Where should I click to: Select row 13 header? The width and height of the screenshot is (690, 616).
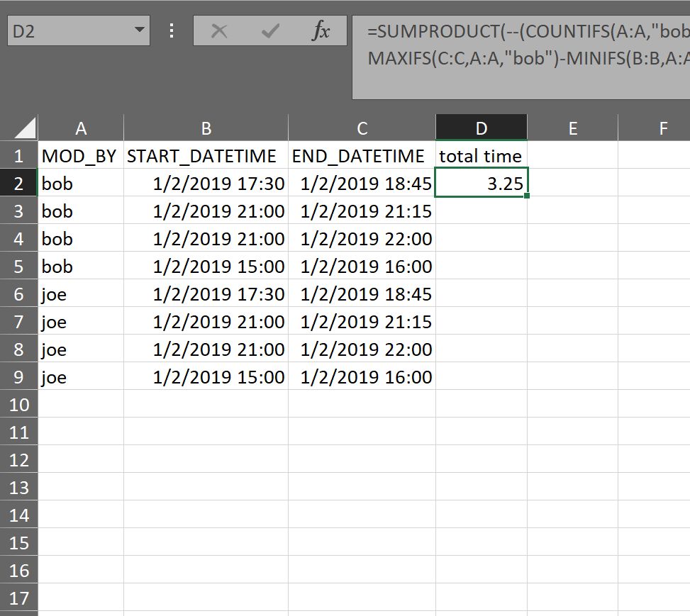tap(18, 488)
